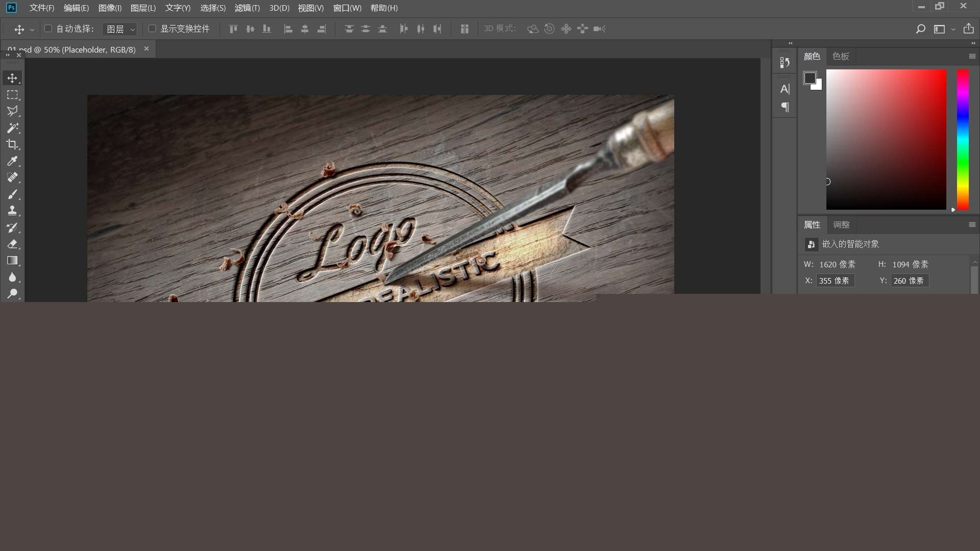Enable the 显示变换控件 checkbox
980x551 pixels.
152,29
